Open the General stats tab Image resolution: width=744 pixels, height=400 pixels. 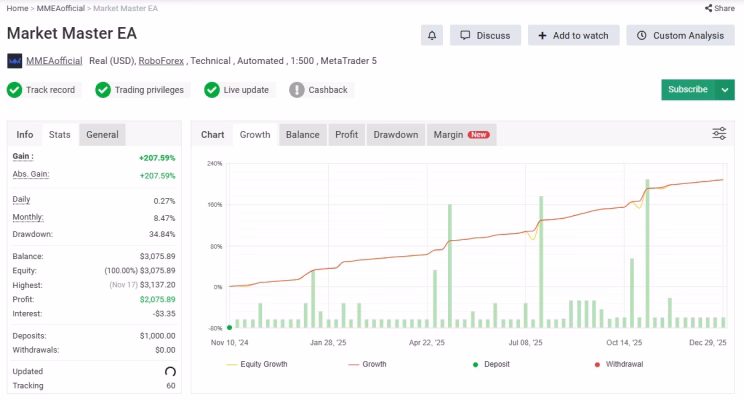pos(102,135)
